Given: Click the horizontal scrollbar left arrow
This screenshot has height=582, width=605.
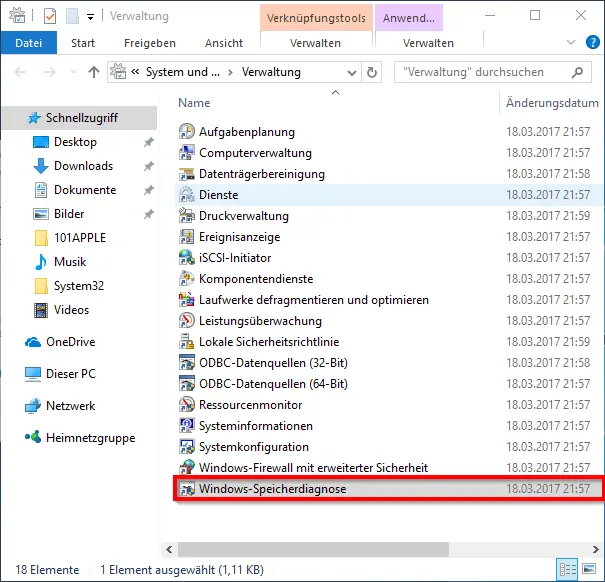Looking at the screenshot, I should tap(169, 549).
